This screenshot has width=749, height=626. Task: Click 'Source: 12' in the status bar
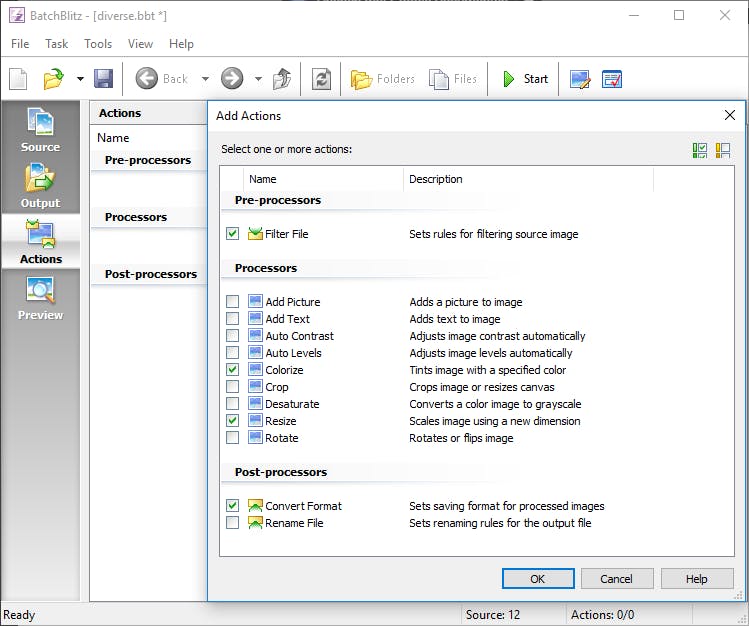click(x=492, y=615)
